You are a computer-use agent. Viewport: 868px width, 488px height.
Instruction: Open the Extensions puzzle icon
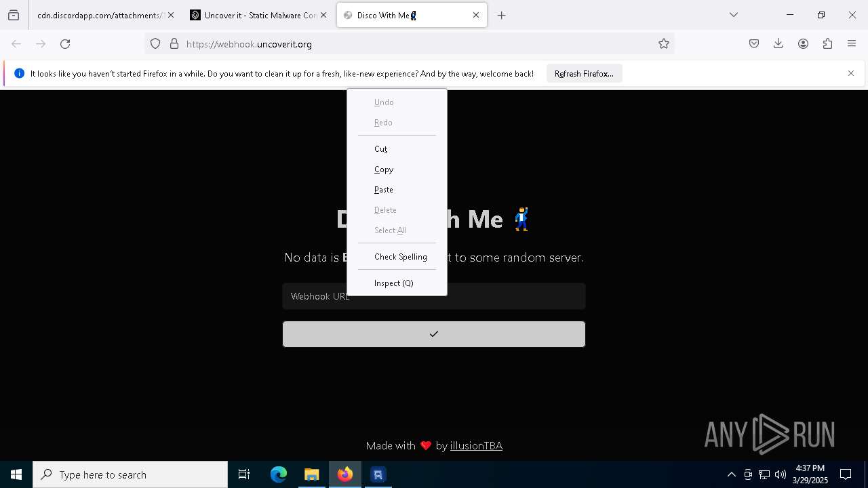(827, 44)
